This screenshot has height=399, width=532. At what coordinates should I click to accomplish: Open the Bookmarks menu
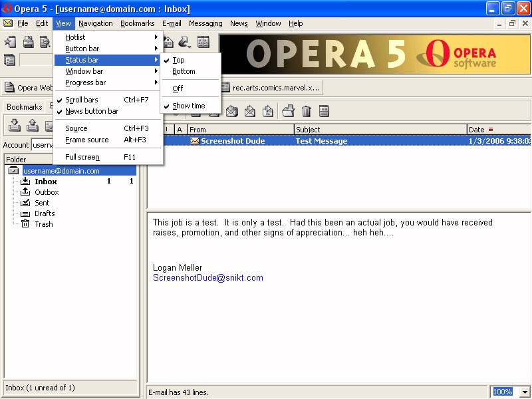[x=138, y=23]
